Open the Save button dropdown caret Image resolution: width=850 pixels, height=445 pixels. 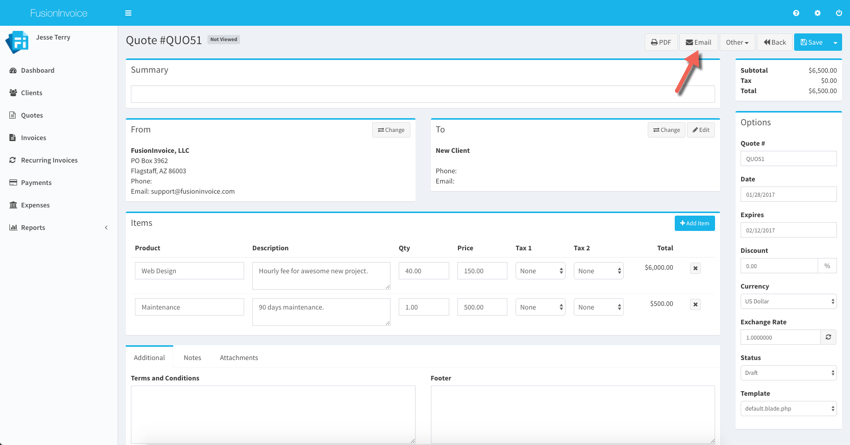click(836, 42)
